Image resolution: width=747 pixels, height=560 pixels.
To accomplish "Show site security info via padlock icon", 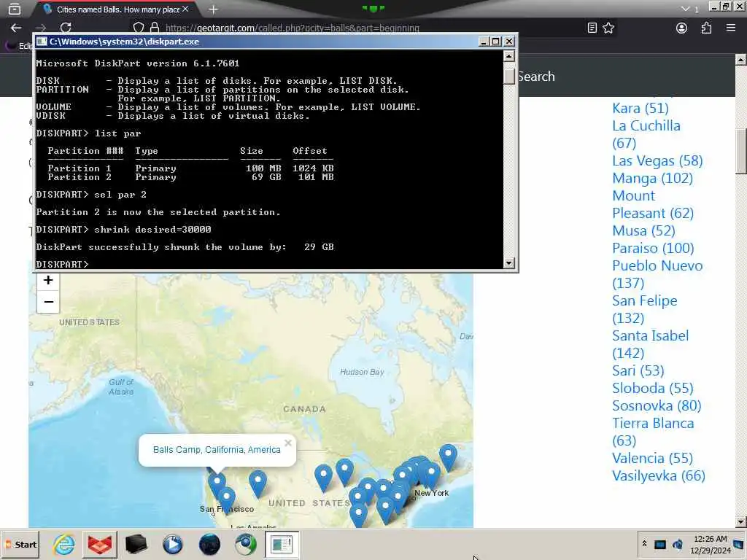I will click(x=155, y=28).
